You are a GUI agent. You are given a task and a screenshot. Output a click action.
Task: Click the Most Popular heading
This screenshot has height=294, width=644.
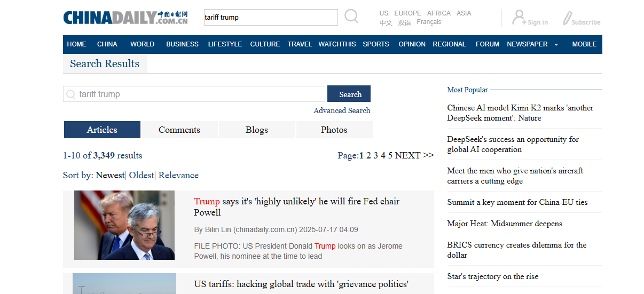point(467,90)
